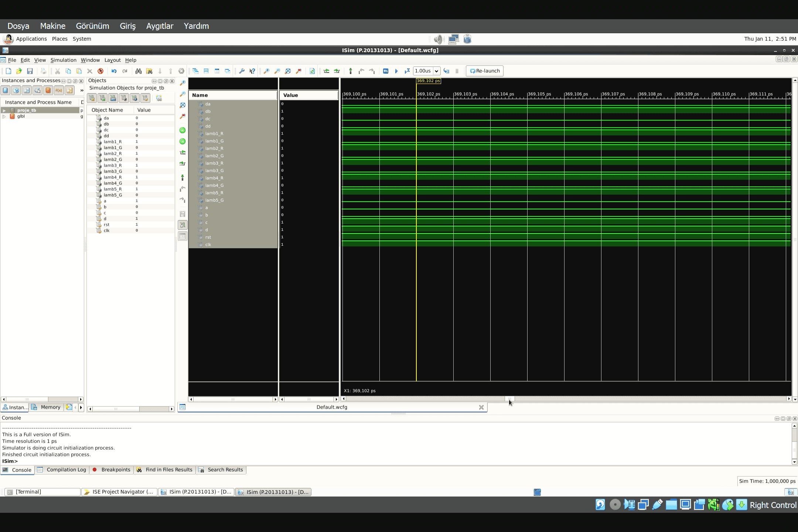This screenshot has height=532, width=798.
Task: Toggle the output port filter in Objects panel
Action: click(x=102, y=98)
